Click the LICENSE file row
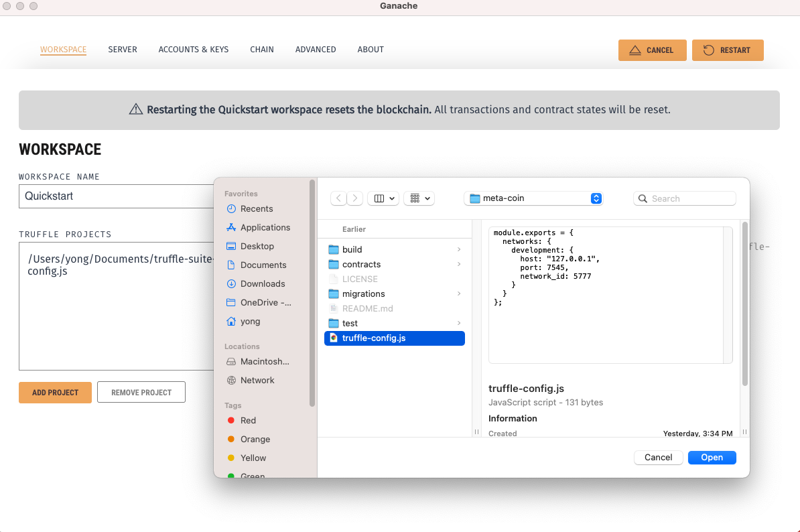800x532 pixels. click(395, 279)
